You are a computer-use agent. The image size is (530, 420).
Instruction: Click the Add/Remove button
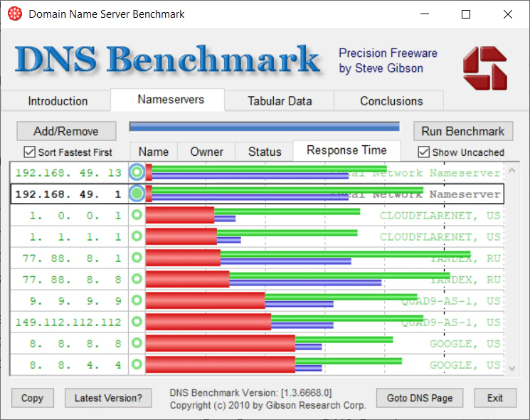[x=66, y=131]
